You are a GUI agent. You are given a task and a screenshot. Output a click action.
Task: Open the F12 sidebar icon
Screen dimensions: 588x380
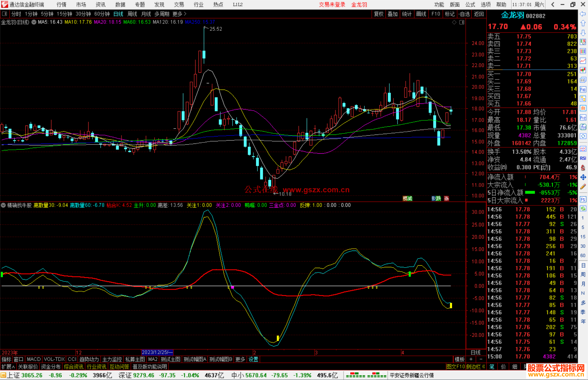click(583, 118)
